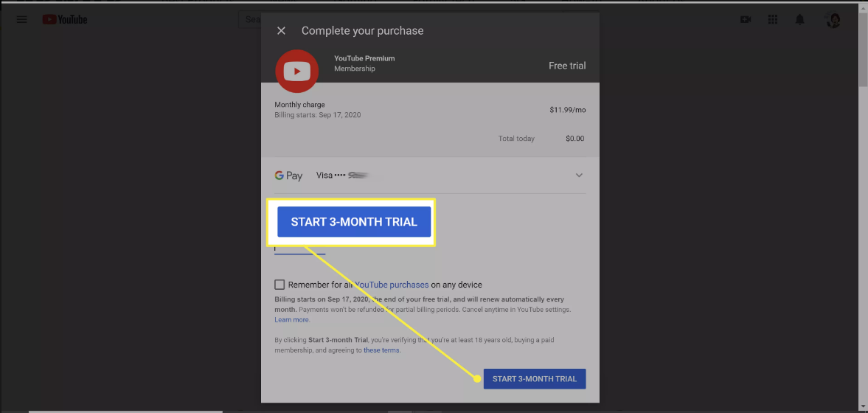This screenshot has height=413, width=868.
Task: Go to YouTube home via logo
Action: [65, 19]
